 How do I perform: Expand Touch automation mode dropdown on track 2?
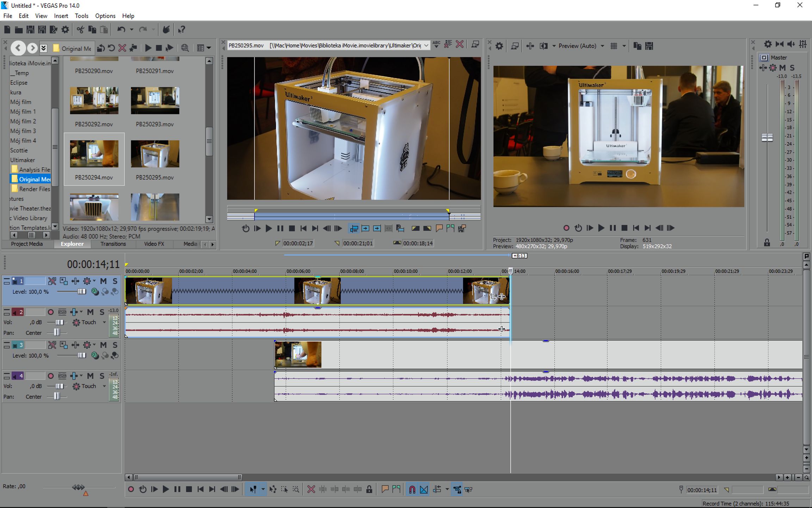(104, 322)
